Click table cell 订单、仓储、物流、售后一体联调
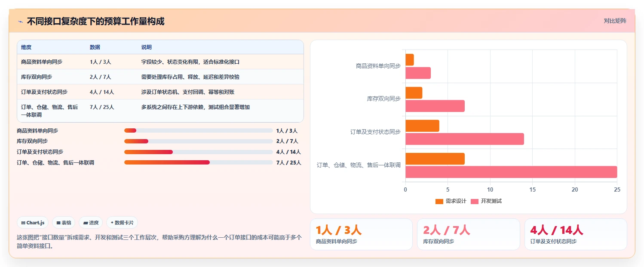The height and width of the screenshot is (267, 644). (x=49, y=111)
